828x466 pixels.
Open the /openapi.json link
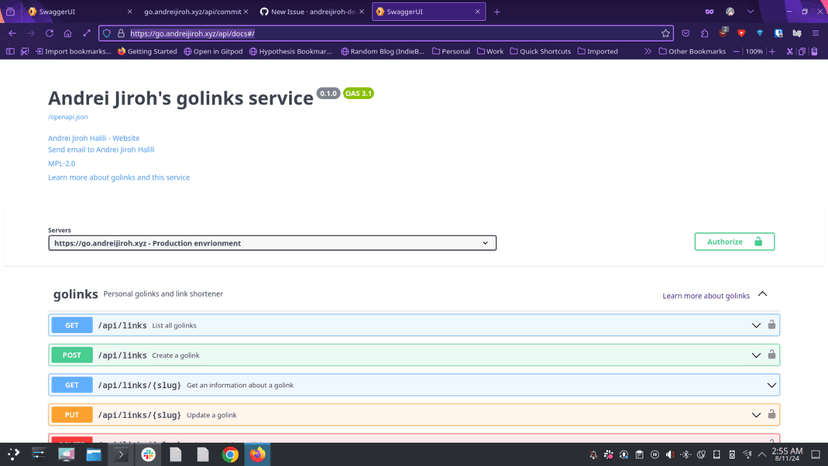[x=68, y=117]
